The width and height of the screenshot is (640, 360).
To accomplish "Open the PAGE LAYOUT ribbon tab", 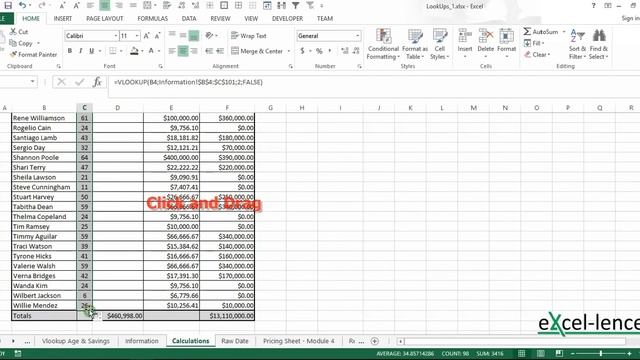I will [104, 18].
